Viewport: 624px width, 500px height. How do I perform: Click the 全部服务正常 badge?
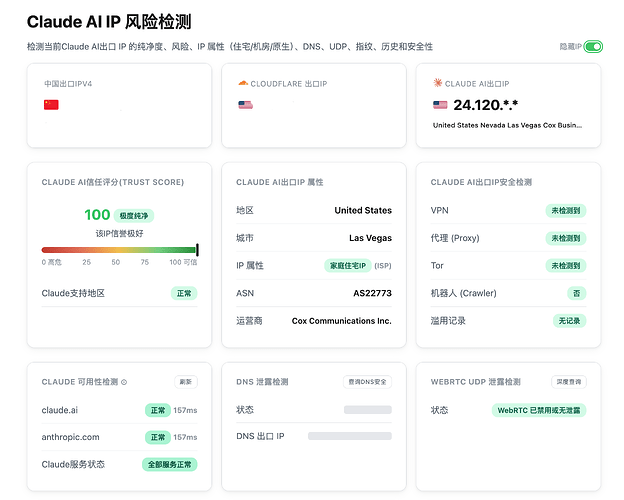pos(170,465)
